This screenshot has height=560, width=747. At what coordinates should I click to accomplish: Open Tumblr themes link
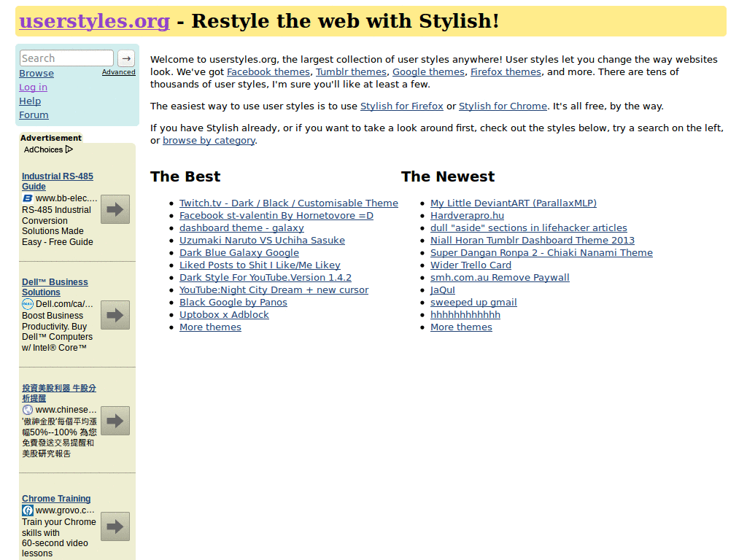point(351,72)
